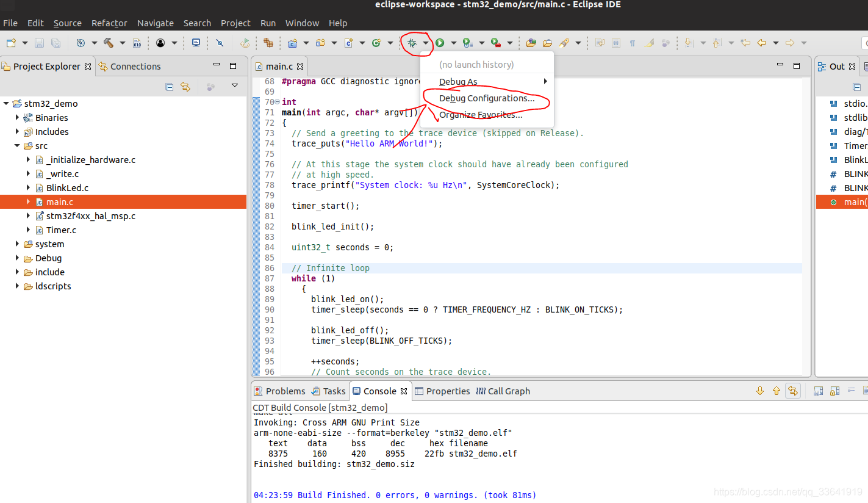Open the Refactor menu
The image size is (868, 503).
(109, 23)
